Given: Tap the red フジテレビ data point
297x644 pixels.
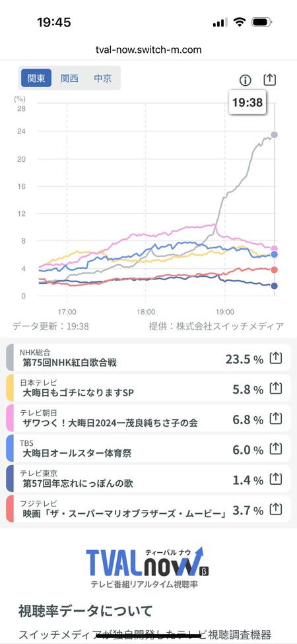Looking at the screenshot, I should (x=275, y=270).
